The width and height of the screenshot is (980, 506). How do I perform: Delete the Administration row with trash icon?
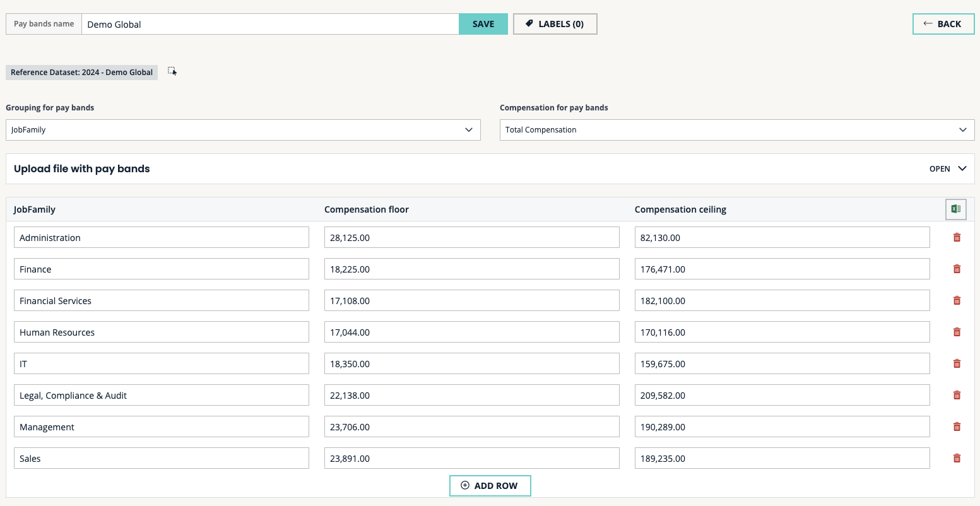coord(957,237)
